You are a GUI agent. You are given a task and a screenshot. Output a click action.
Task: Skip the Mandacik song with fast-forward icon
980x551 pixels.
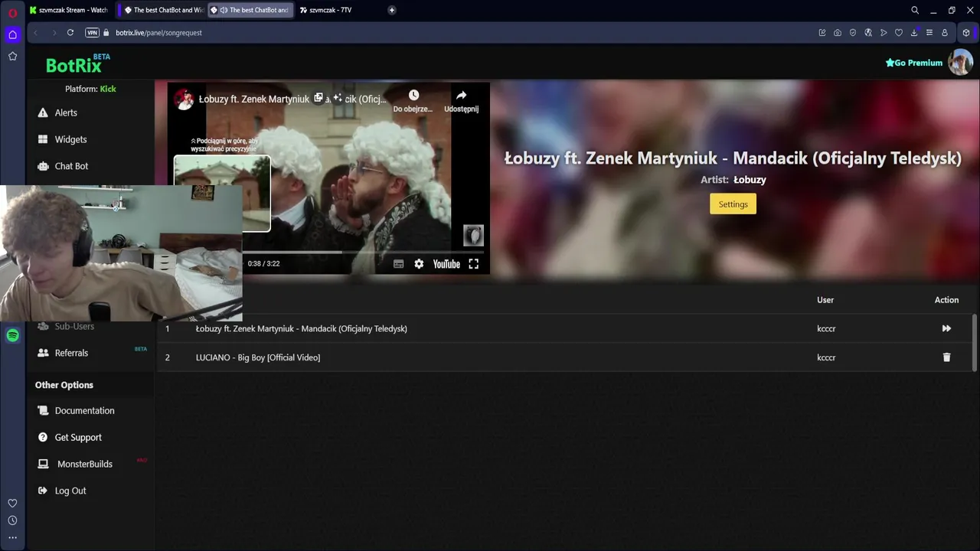[946, 328]
